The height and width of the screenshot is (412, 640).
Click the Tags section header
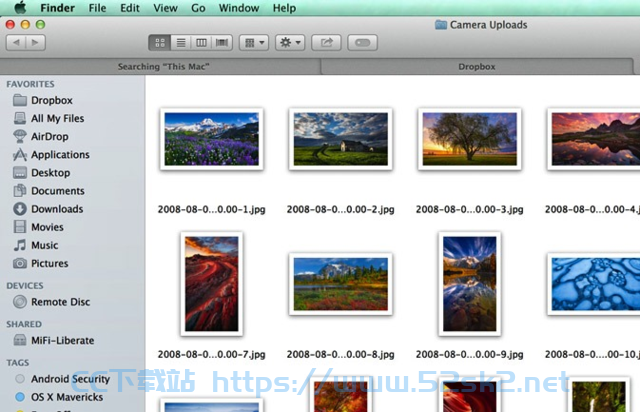click(18, 363)
